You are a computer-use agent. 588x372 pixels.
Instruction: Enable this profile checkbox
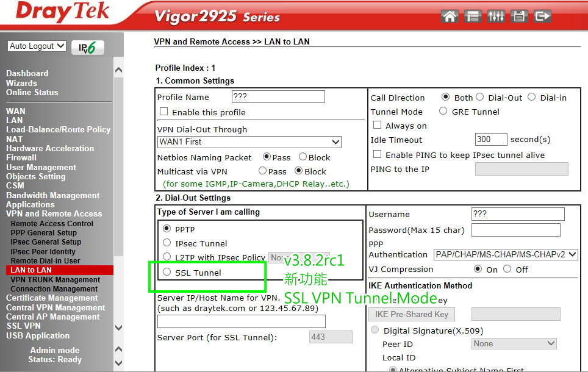(164, 112)
